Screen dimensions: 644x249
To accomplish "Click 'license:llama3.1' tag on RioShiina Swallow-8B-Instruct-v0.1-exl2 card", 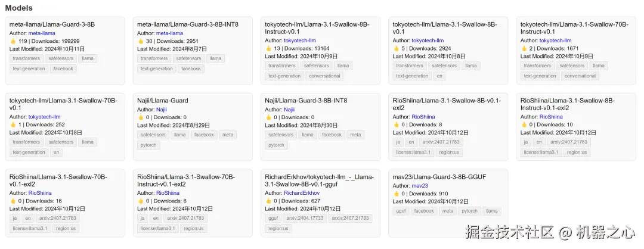I will click(x=541, y=152).
